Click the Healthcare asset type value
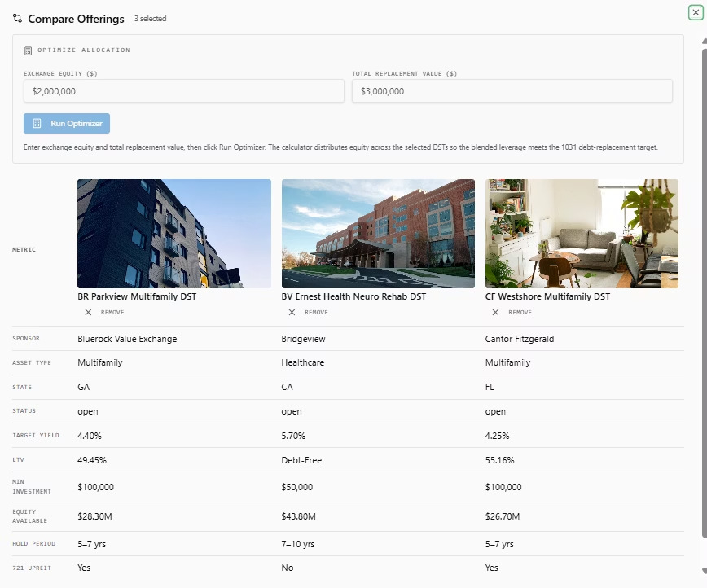This screenshot has height=588, width=707. pos(302,362)
